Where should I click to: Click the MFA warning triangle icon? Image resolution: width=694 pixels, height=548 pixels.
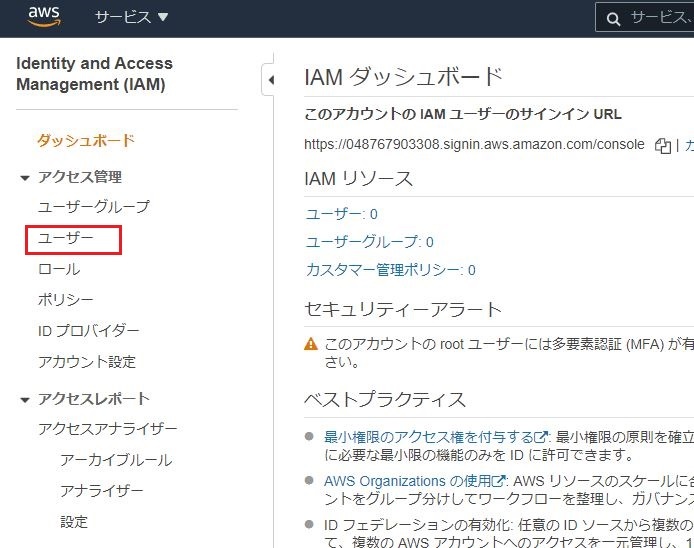(x=311, y=343)
